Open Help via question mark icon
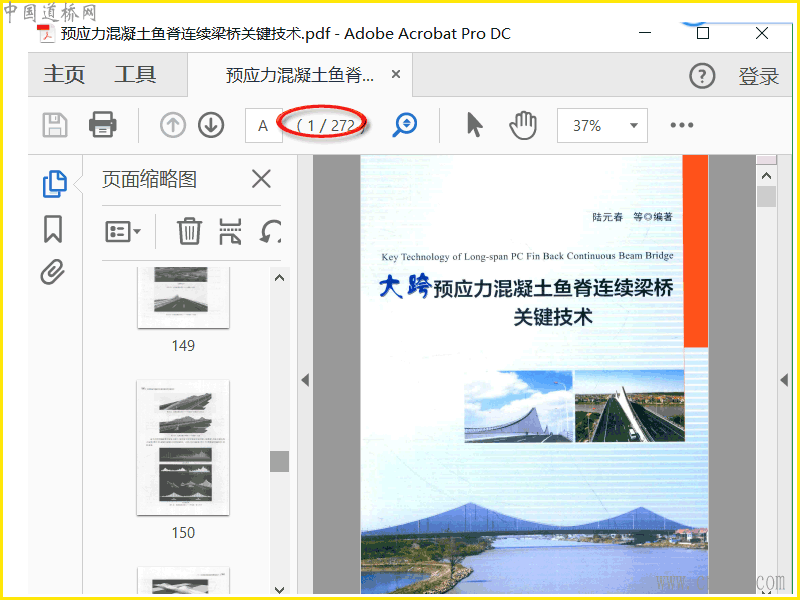The height and width of the screenshot is (600, 800). [702, 76]
